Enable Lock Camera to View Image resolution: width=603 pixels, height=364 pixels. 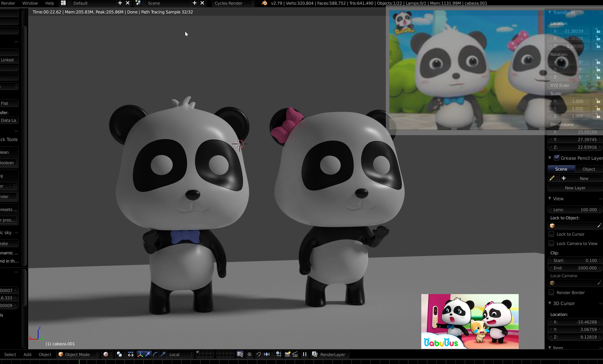tap(551, 243)
